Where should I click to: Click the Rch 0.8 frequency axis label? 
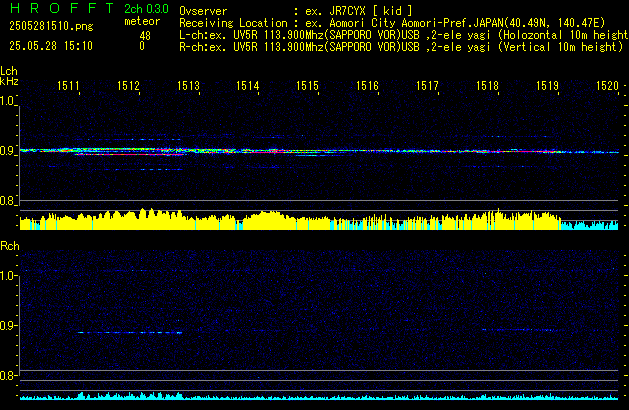7,376
